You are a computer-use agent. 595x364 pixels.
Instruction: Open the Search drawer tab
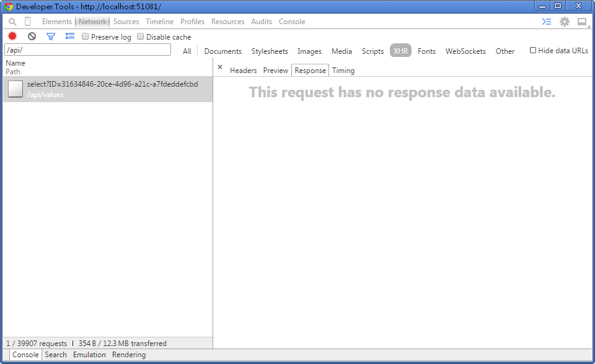click(x=56, y=355)
